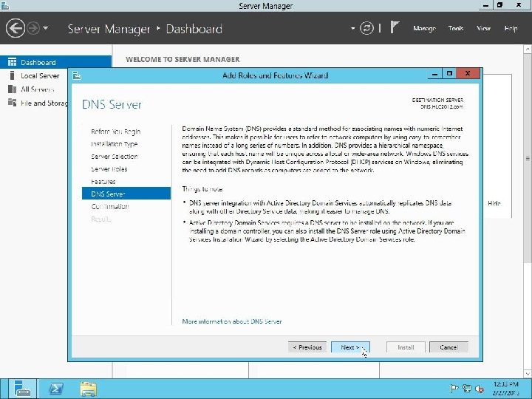Click the scrollbar up arrow in Server Manager
The image size is (532, 399).
[x=528, y=50]
